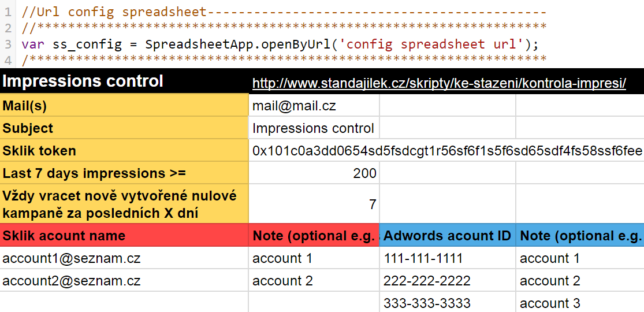Click the 'Mail(s)' label cell
Image resolution: width=644 pixels, height=312 pixels.
coord(124,106)
